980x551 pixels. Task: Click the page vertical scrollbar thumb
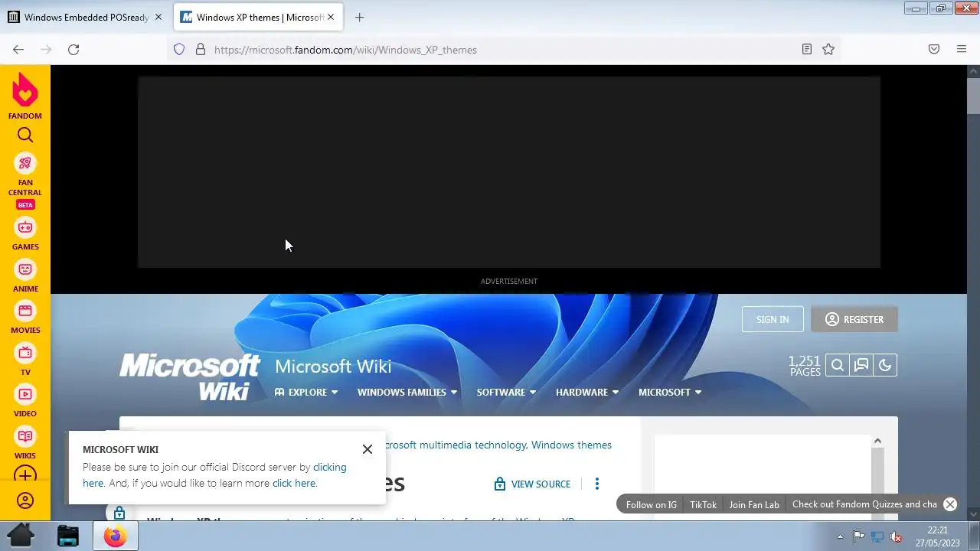[x=973, y=96]
